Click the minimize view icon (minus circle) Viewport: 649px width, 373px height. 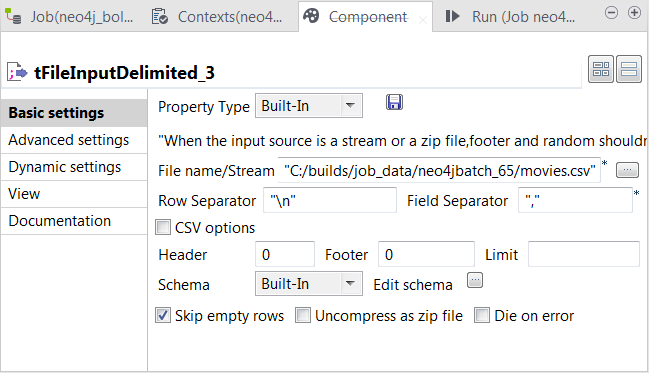[611, 13]
